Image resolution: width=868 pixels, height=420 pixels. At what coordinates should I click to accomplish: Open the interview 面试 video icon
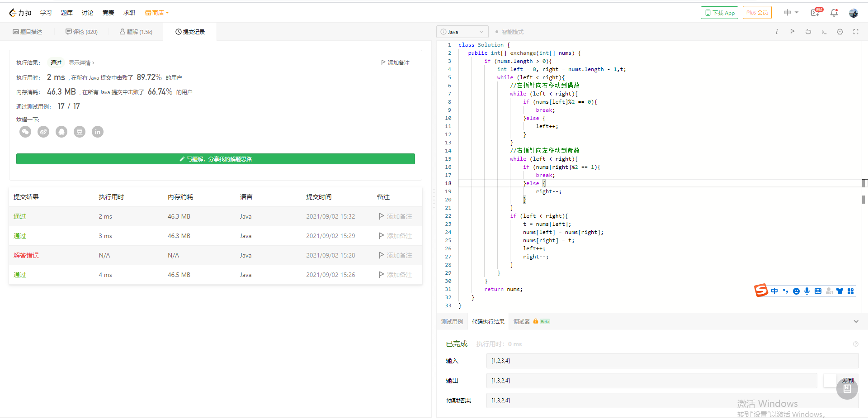[x=816, y=13]
